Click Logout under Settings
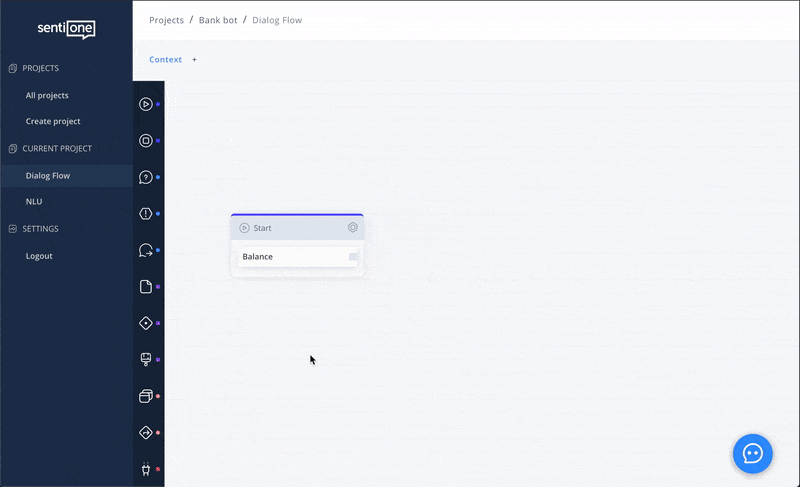 (x=39, y=256)
